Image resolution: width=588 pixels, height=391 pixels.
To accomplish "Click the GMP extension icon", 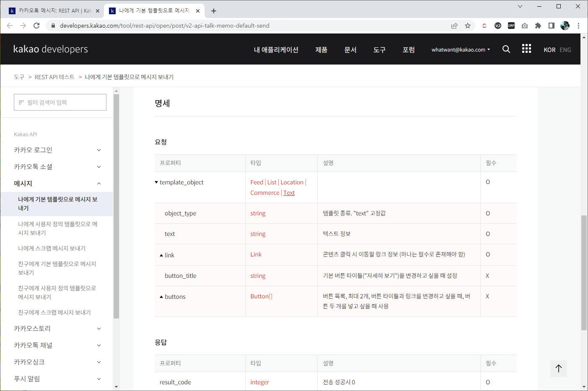I will click(x=511, y=26).
